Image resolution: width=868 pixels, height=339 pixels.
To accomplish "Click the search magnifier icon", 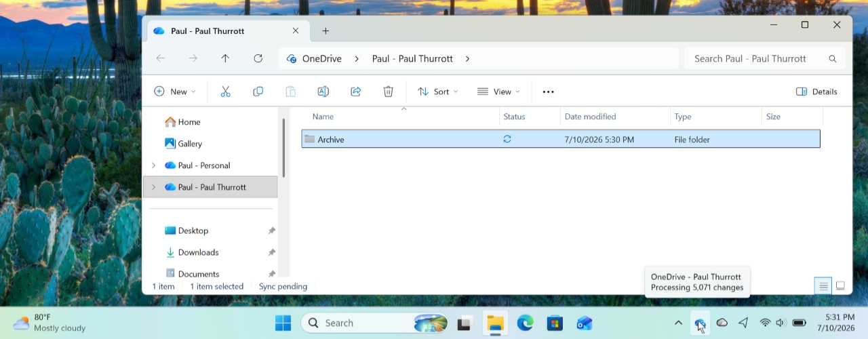I will 832,59.
